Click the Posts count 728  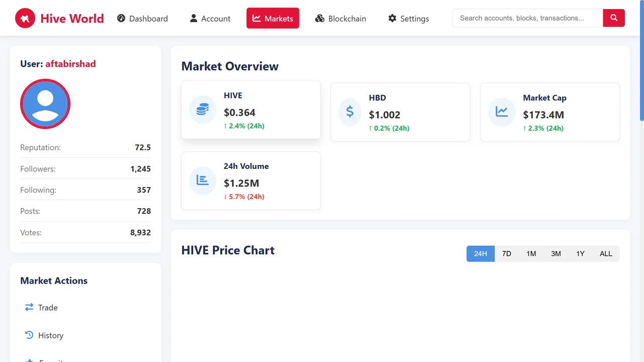144,211
